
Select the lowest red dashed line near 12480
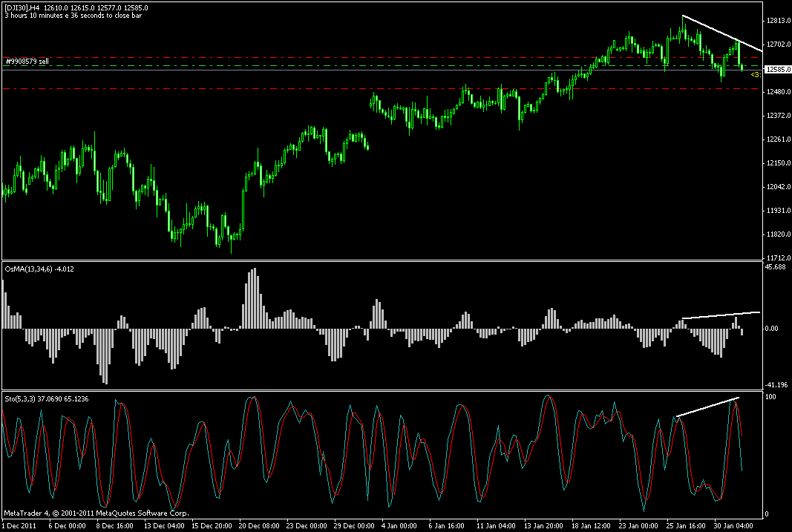click(x=382, y=89)
